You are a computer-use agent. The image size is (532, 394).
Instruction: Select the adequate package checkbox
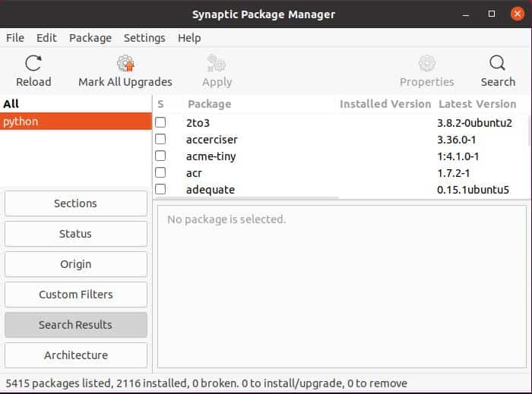coord(160,189)
